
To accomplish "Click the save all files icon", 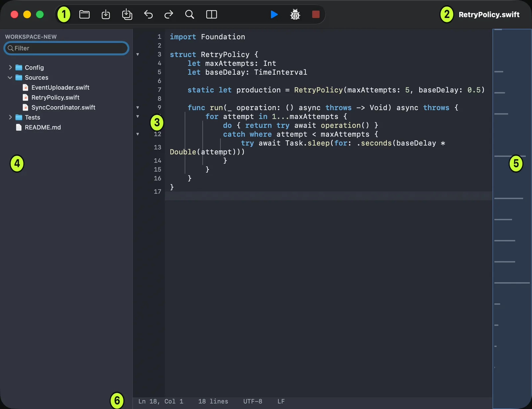I will tap(127, 15).
